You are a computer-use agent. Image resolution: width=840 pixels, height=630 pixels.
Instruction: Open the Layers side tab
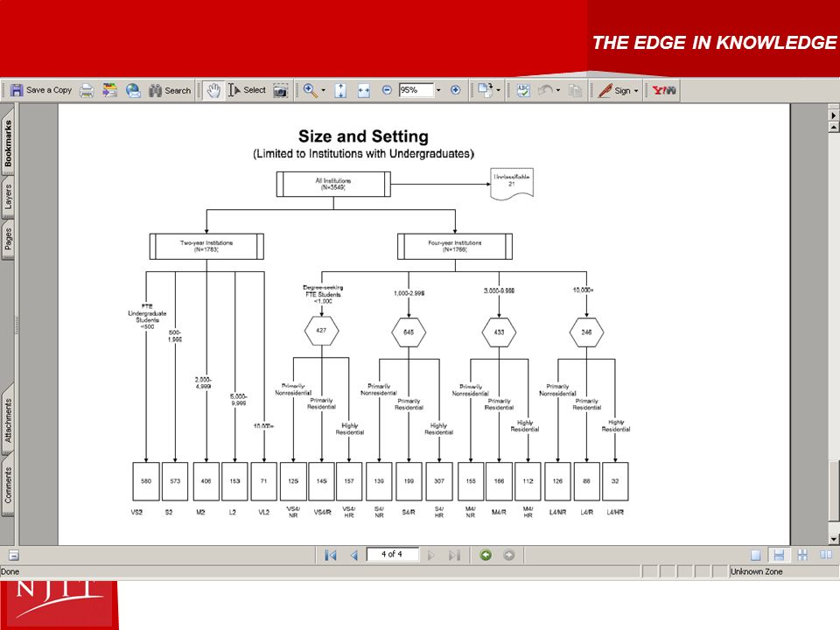click(x=8, y=197)
